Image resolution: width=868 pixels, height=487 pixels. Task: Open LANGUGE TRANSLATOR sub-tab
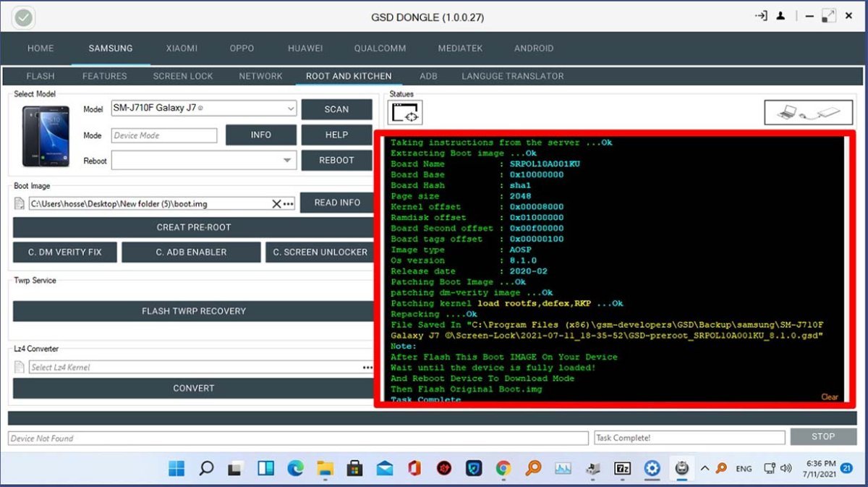tap(513, 76)
